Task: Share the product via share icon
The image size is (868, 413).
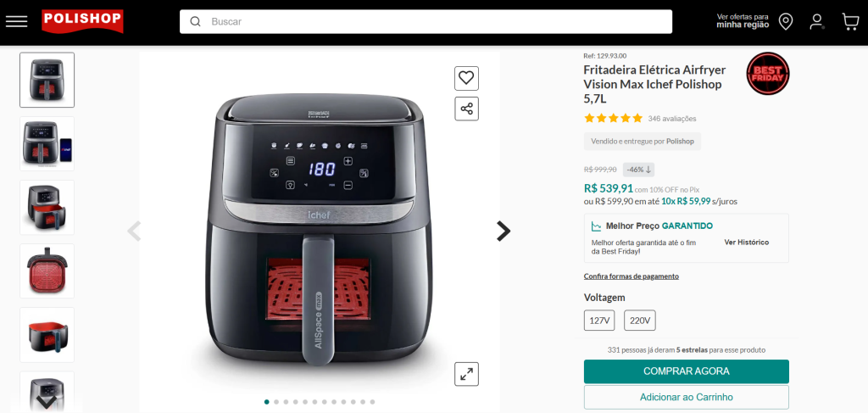Action: point(467,109)
